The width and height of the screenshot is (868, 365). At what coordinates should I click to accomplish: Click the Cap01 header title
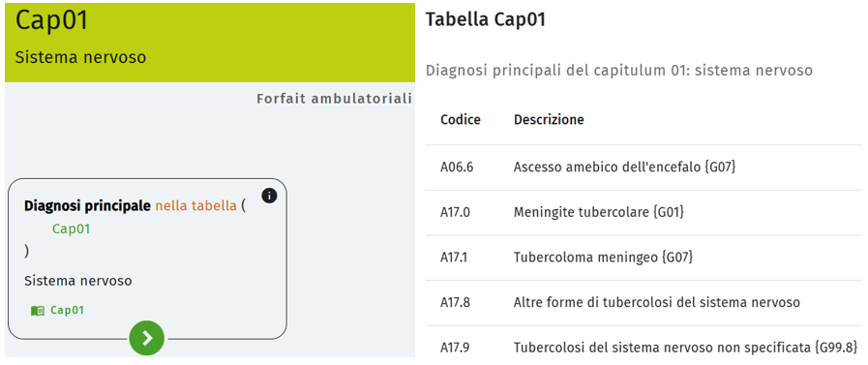[x=51, y=20]
